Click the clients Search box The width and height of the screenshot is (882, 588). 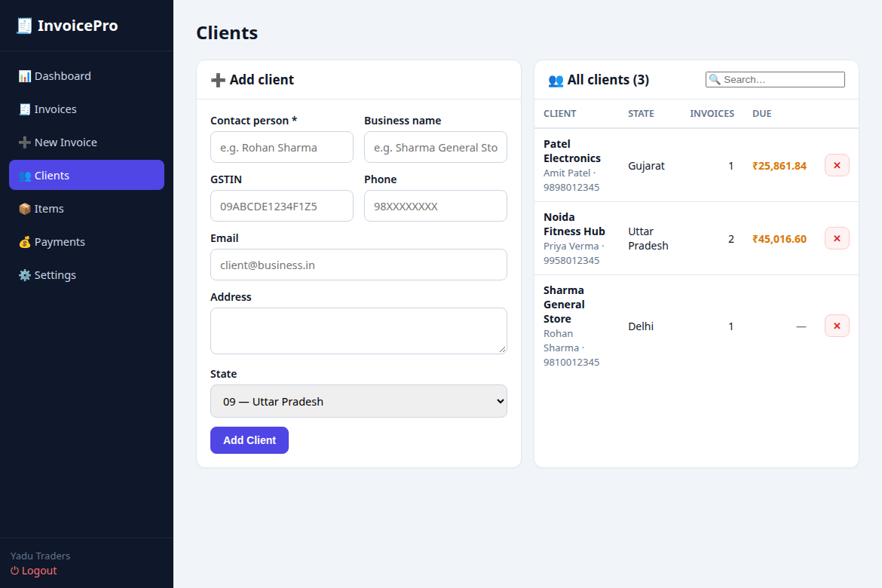(775, 79)
